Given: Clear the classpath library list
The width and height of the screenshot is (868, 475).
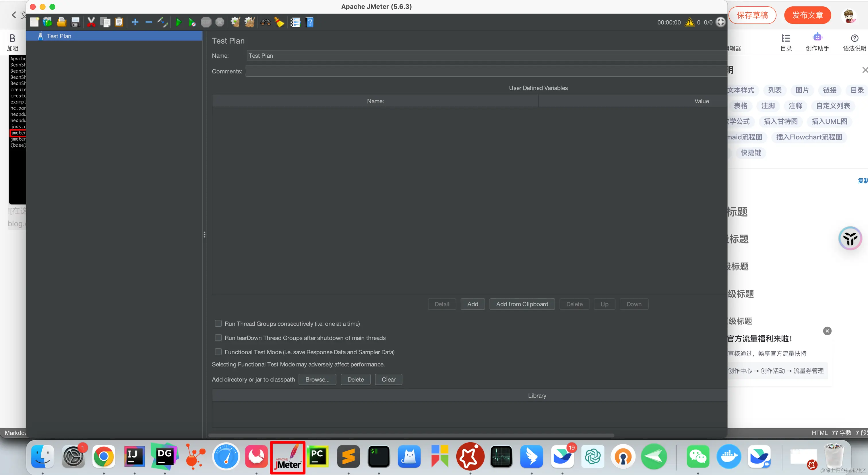Looking at the screenshot, I should click(389, 379).
